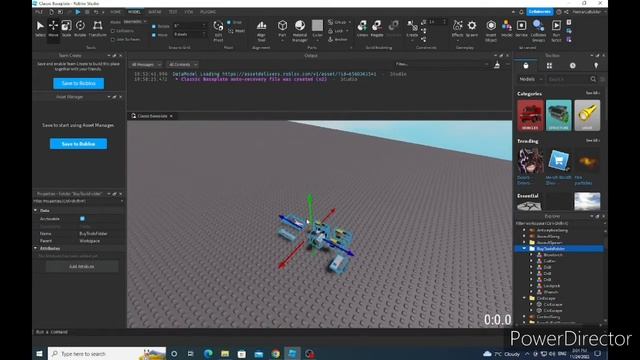This screenshot has height=360, width=640.
Task: Activate the Move tool
Action: click(x=53, y=29)
